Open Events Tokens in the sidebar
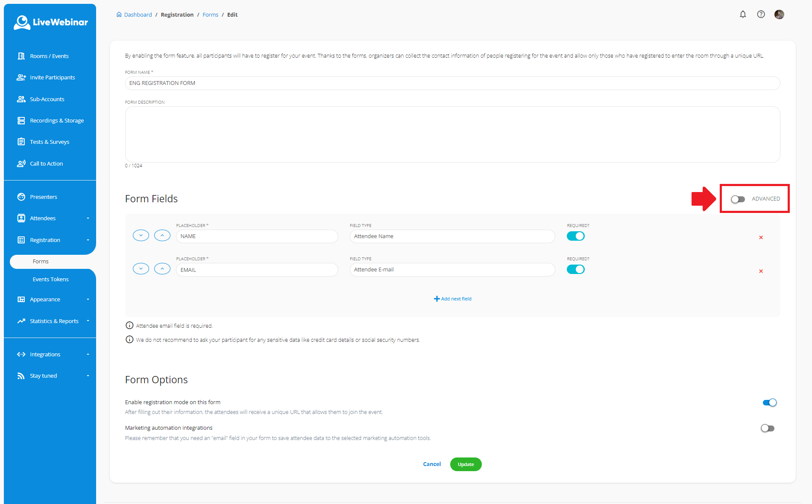 tap(50, 280)
